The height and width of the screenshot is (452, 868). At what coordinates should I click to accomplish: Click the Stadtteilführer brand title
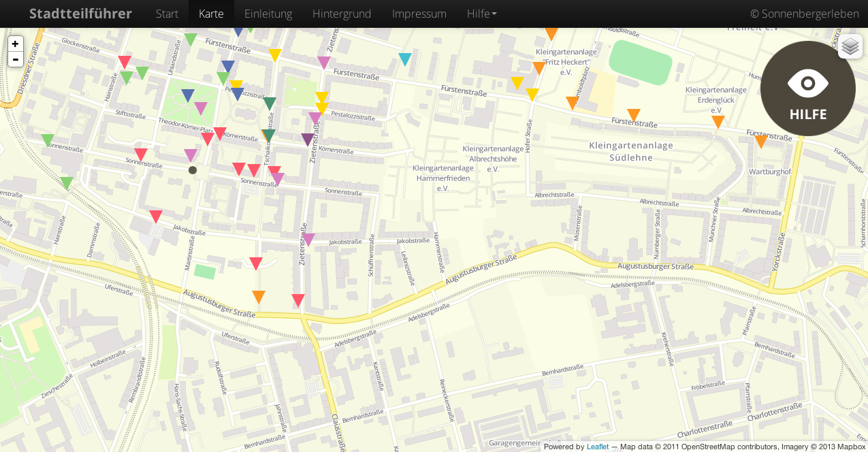coord(80,14)
